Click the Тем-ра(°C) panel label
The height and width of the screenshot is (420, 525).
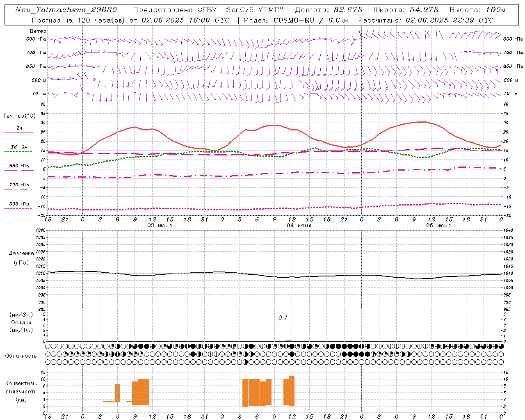tap(19, 116)
